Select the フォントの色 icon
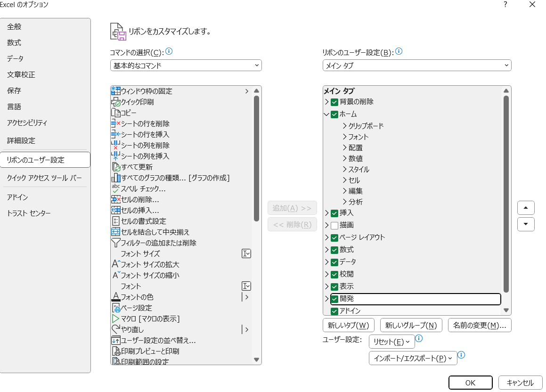The width and height of the screenshot is (546, 392). (x=115, y=297)
